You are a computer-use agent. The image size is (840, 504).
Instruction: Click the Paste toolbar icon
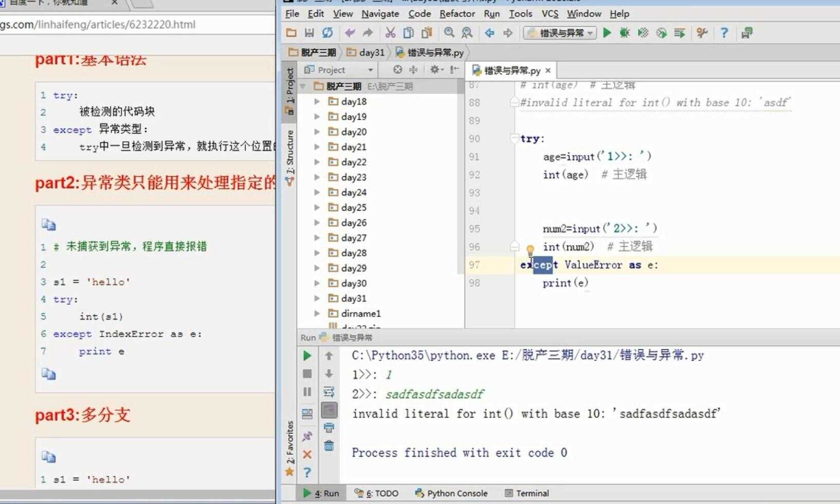427,33
